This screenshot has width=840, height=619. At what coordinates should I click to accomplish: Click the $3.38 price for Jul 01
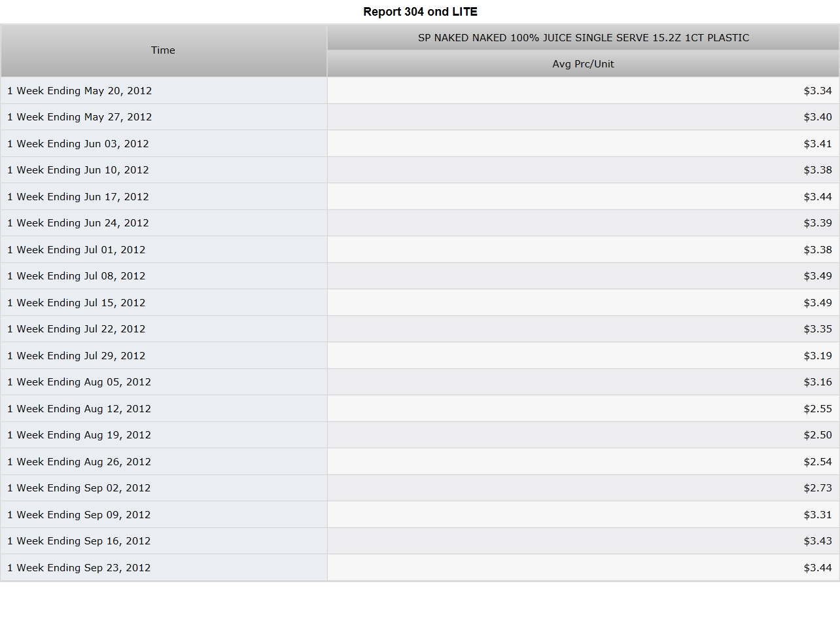pyautogui.click(x=818, y=250)
